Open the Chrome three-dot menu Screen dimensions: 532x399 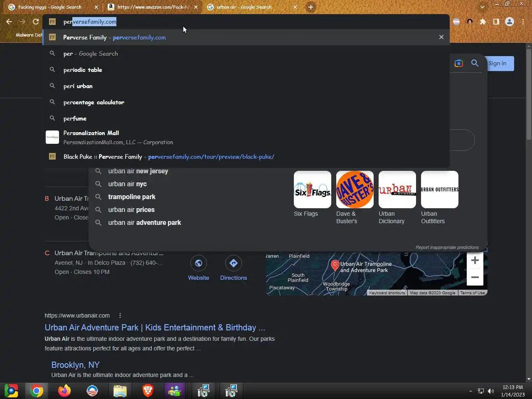click(x=523, y=22)
